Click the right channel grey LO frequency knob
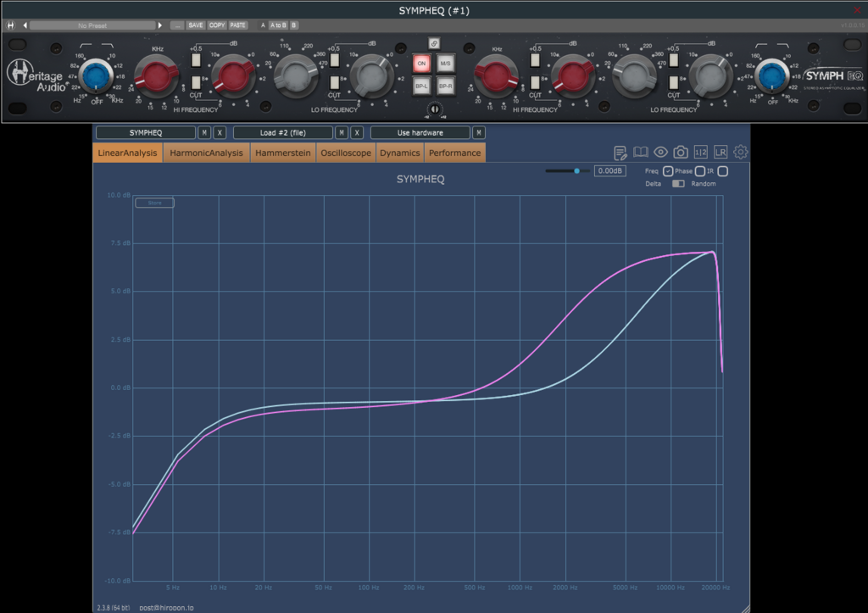Viewport: 868px width, 613px height. [x=635, y=75]
